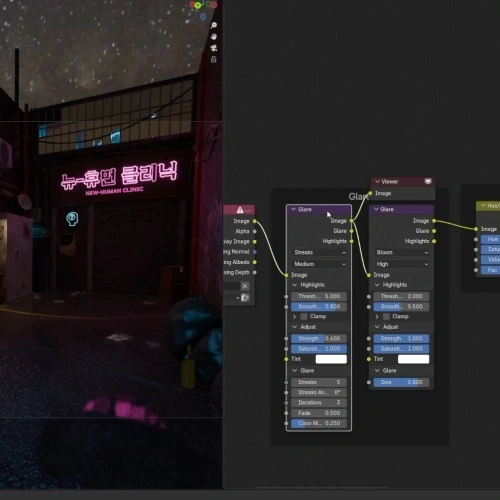Click the Streaks Angle field showing 0°
The width and height of the screenshot is (500, 500).
pos(319,392)
